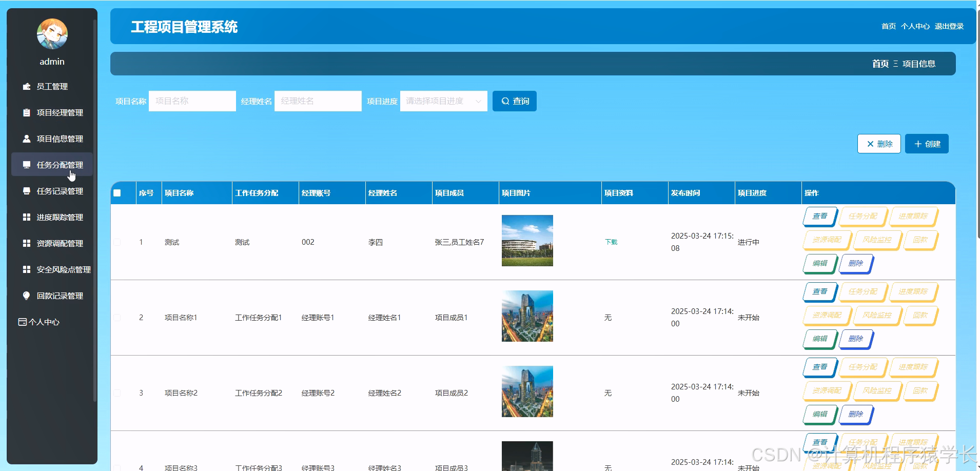Click the 任务记录管理 sidebar icon
This screenshot has width=980, height=471.
click(x=27, y=191)
